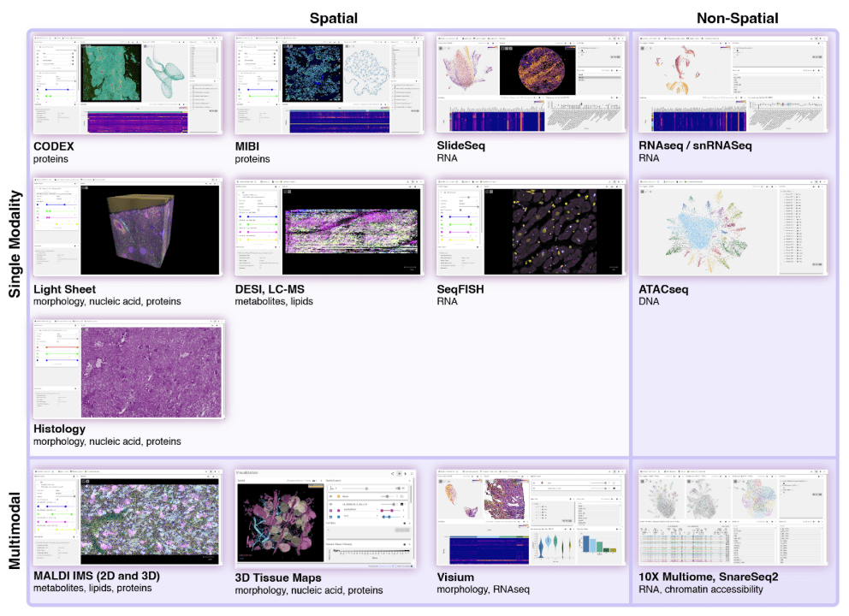Click the CODEX title label

coord(53,146)
